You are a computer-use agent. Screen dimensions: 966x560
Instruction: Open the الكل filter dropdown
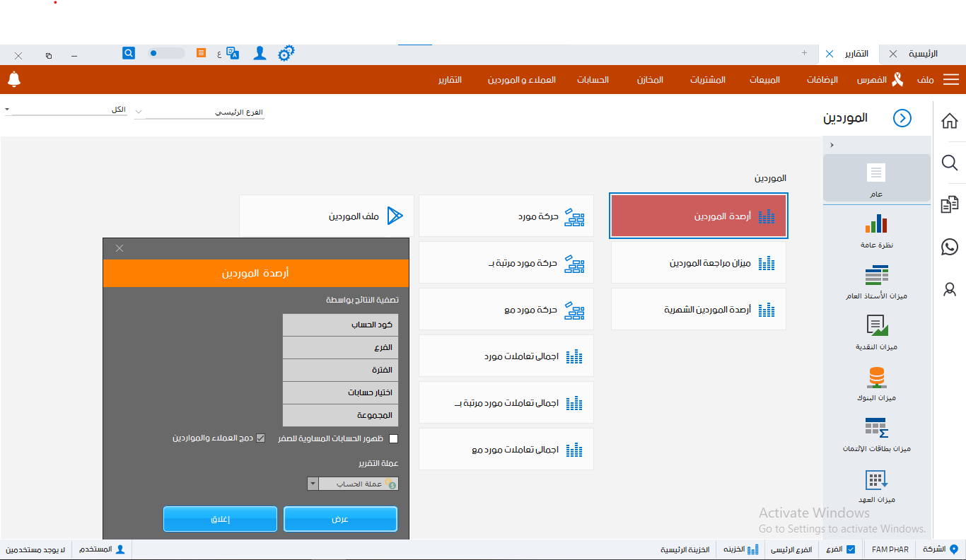coord(7,110)
